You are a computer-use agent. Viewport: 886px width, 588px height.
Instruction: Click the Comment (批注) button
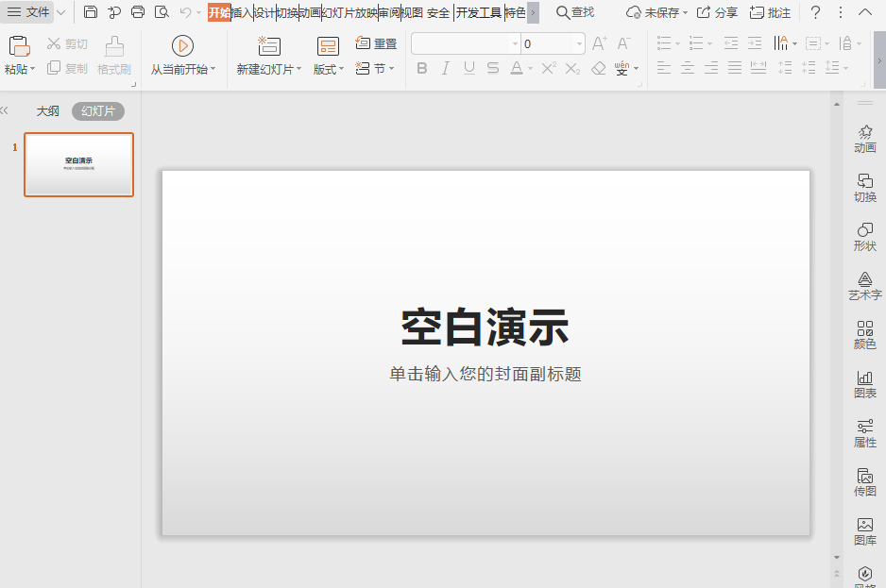pyautogui.click(x=770, y=12)
